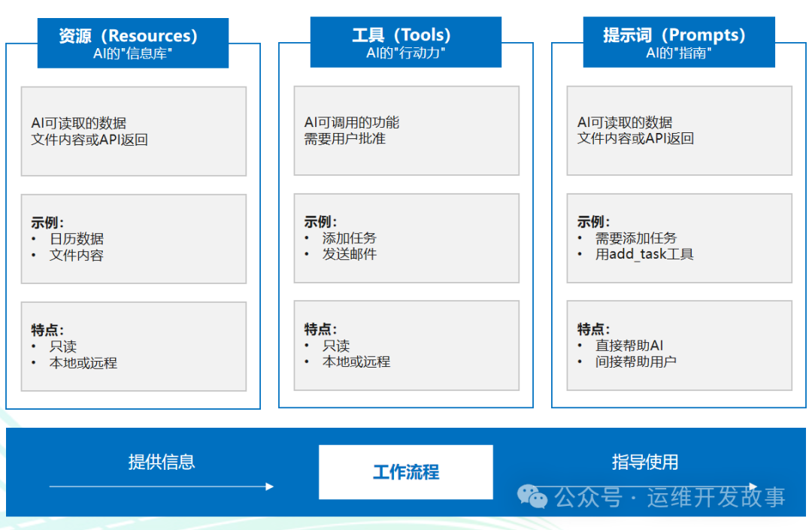Click the 工具 (Tools) header title

click(x=401, y=35)
